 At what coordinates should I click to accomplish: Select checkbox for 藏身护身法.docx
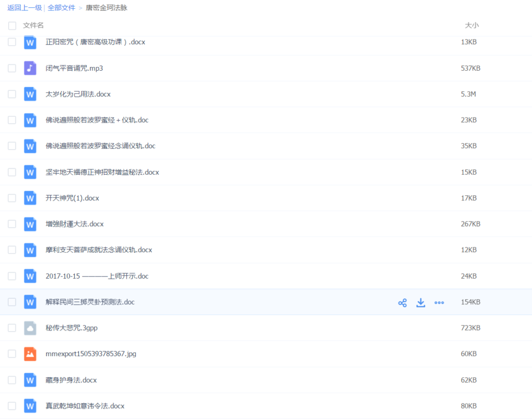12,380
